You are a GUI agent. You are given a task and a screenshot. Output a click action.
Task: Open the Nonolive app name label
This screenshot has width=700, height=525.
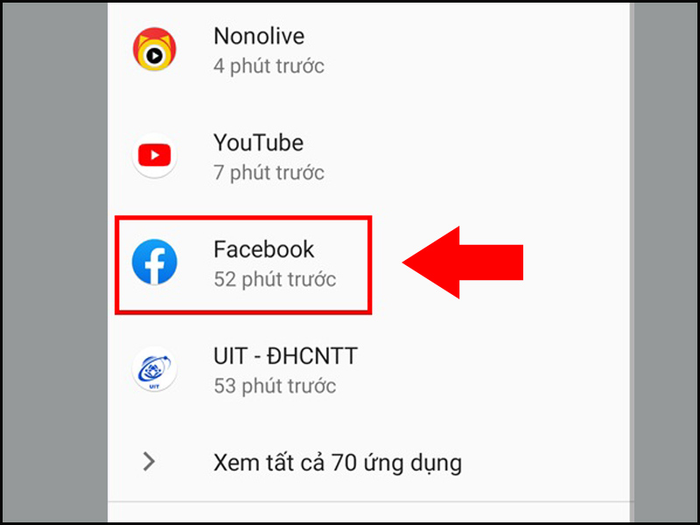pyautogui.click(x=259, y=36)
